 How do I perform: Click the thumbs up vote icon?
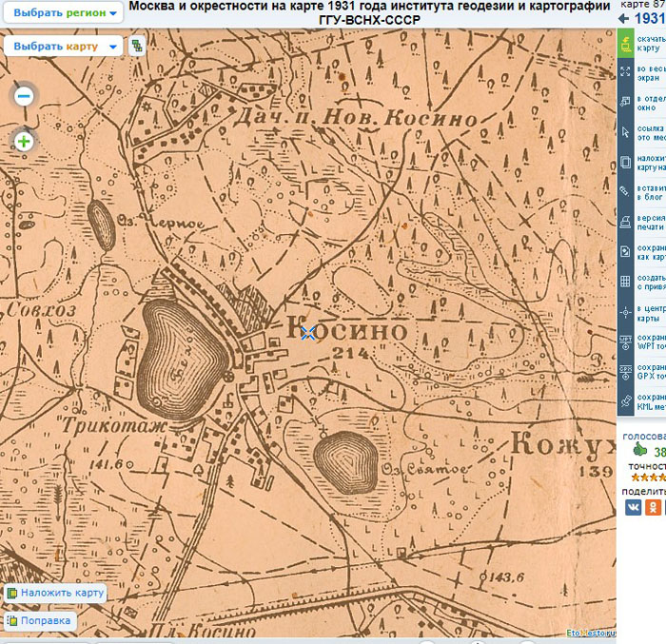coord(639,449)
